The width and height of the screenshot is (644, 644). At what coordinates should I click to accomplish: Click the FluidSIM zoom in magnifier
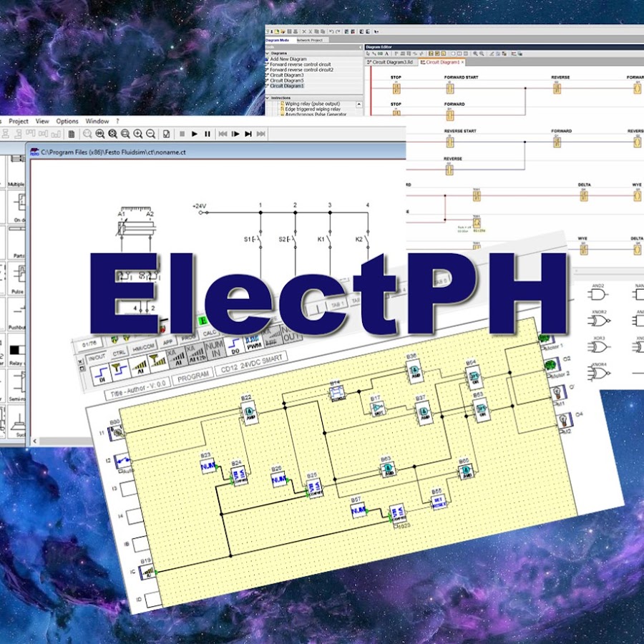pyautogui.click(x=138, y=134)
